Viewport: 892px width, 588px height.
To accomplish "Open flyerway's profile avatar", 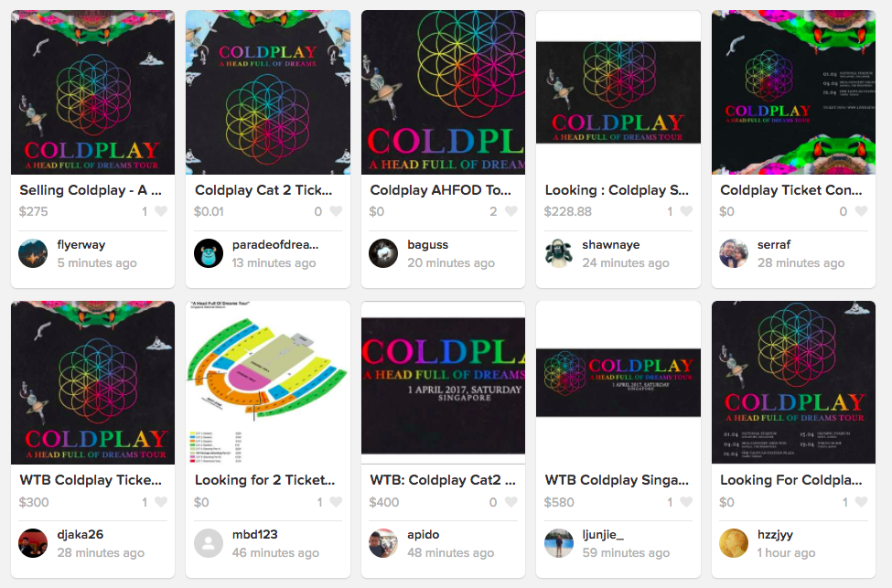I will click(x=33, y=253).
